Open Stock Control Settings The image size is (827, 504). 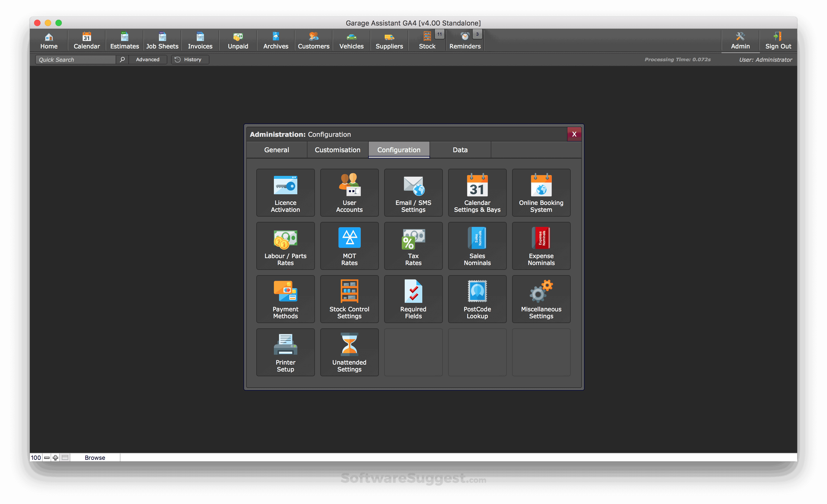[x=349, y=299]
